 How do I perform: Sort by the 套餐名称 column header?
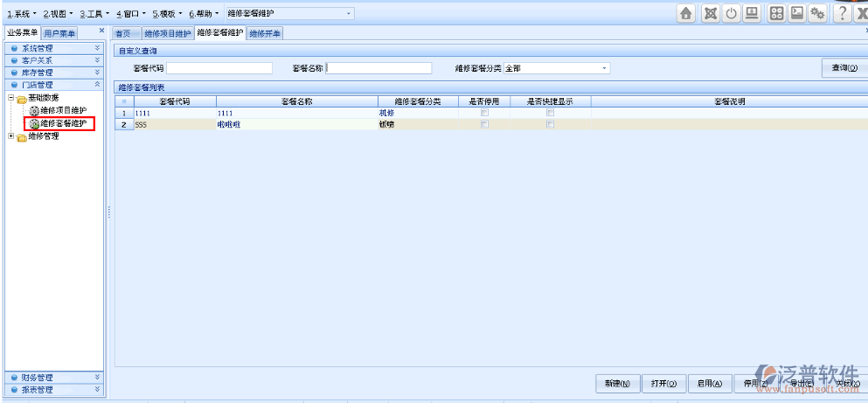pyautogui.click(x=297, y=101)
